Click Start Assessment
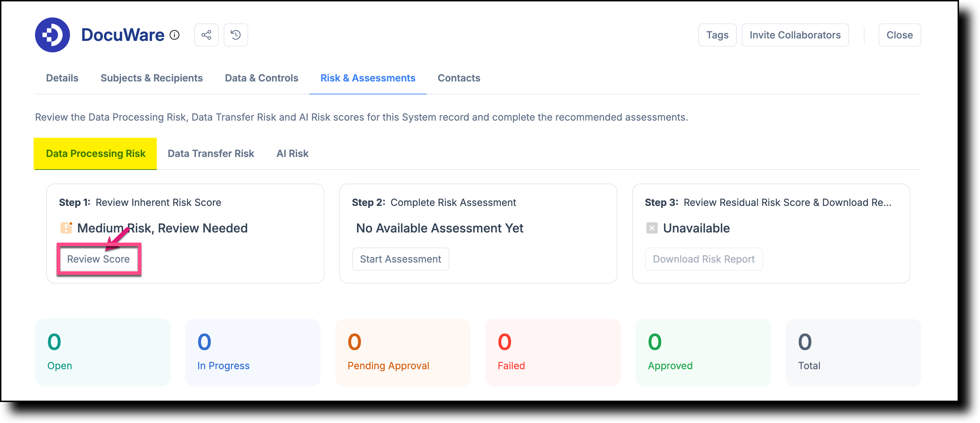Screen dimensions: 980x423 pos(400,259)
